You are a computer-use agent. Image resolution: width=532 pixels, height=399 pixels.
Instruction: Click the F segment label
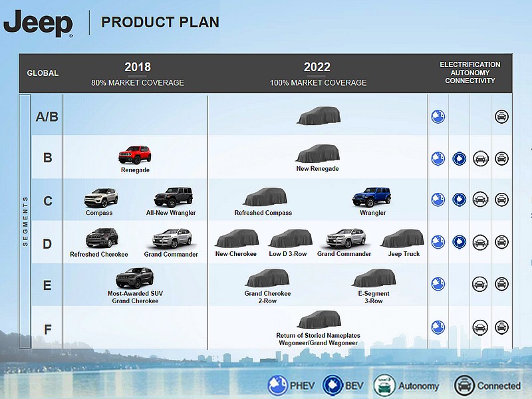tap(48, 329)
